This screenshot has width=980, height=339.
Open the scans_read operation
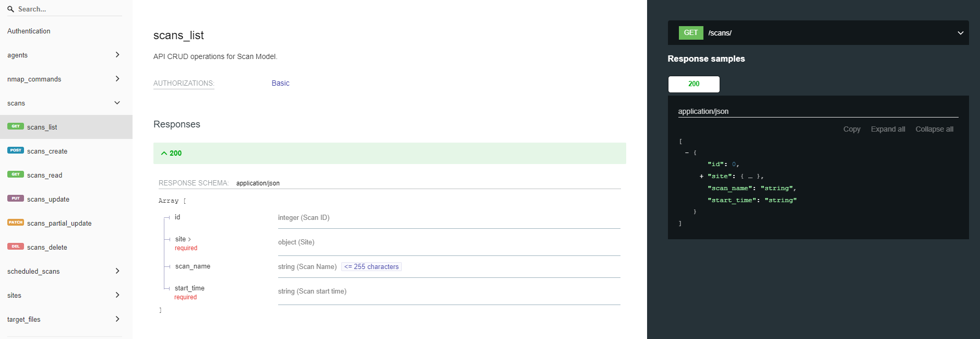66,175
